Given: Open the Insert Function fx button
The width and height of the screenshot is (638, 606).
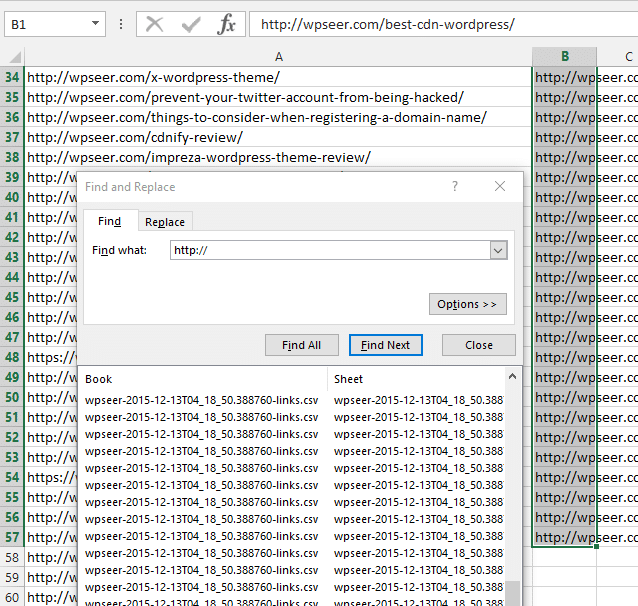Looking at the screenshot, I should (x=226, y=24).
